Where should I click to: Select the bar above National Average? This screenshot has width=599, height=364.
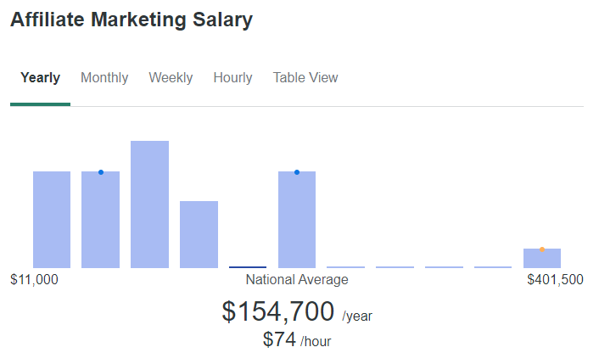pos(297,220)
